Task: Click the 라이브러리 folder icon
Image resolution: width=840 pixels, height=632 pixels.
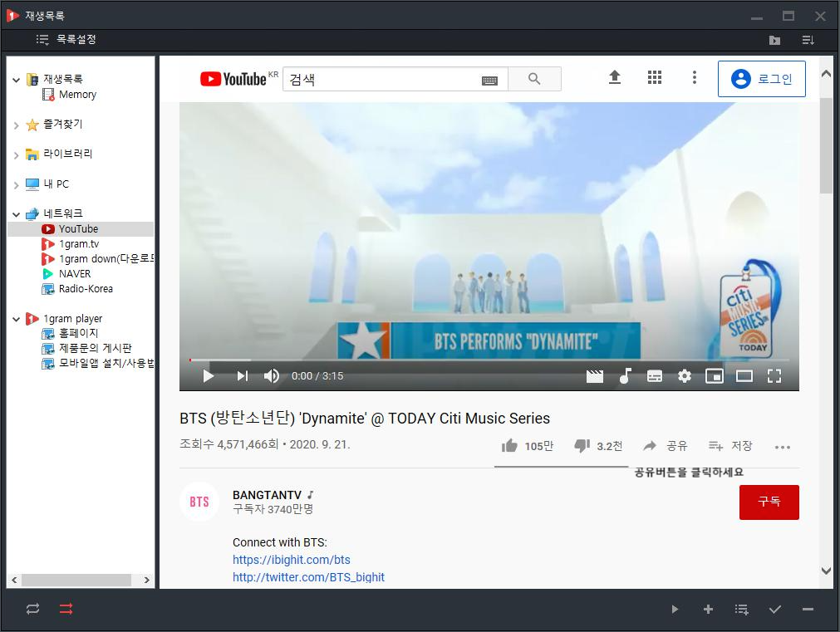Action: click(x=32, y=154)
